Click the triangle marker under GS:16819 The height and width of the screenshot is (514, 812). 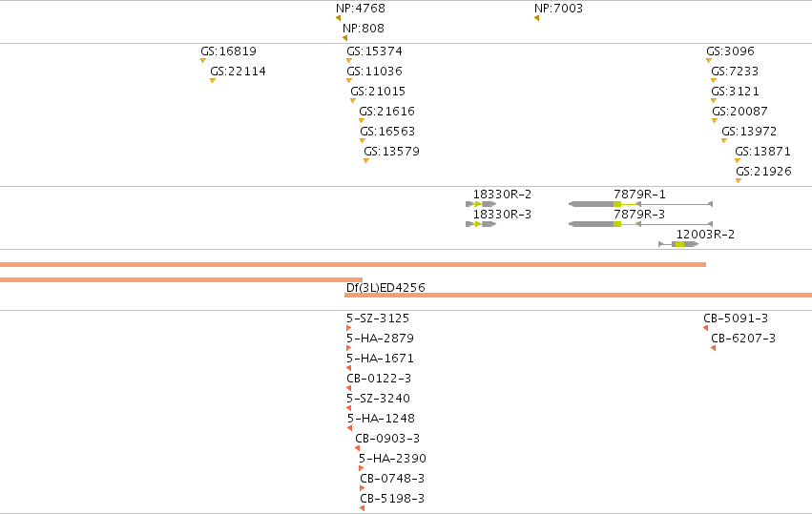[x=203, y=61]
